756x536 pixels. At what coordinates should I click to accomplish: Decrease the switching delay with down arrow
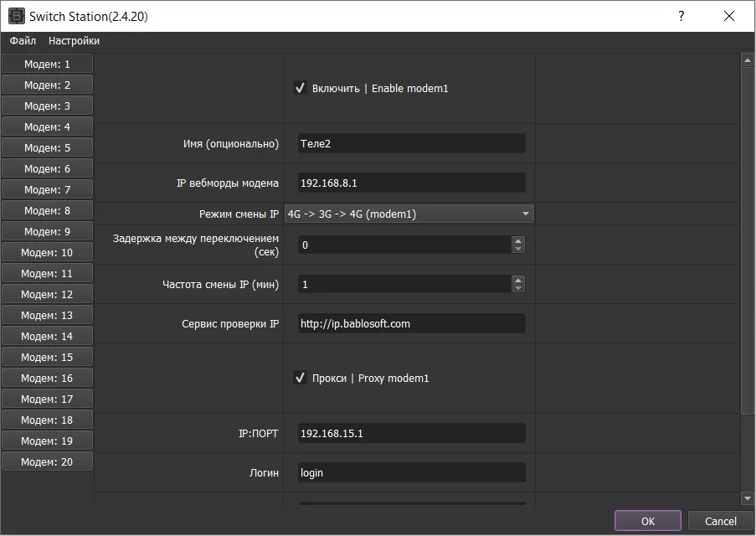coord(518,249)
